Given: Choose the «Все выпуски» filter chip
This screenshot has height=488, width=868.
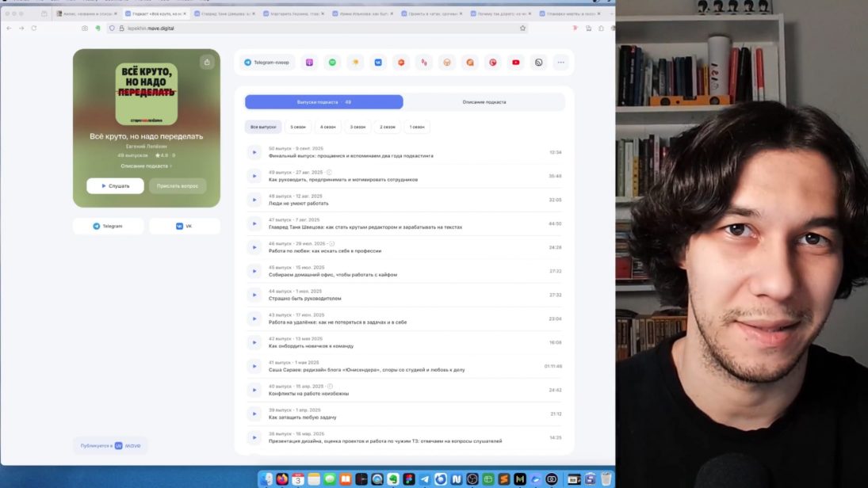Looking at the screenshot, I should pyautogui.click(x=263, y=127).
